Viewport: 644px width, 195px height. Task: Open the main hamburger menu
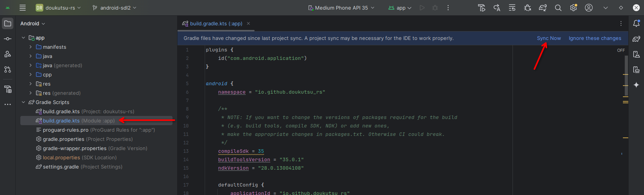tap(23, 8)
